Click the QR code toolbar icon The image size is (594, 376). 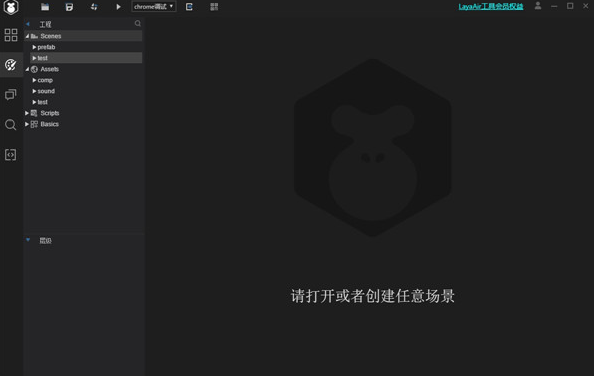pyautogui.click(x=214, y=7)
